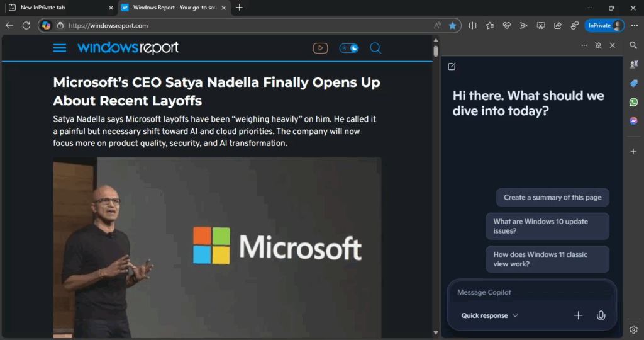The image size is (644, 340).
Task: Open the InPrivate profile button
Action: point(604,25)
